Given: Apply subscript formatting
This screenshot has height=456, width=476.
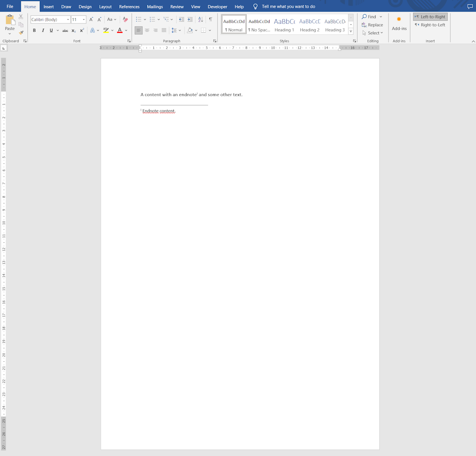Looking at the screenshot, I should [73, 31].
